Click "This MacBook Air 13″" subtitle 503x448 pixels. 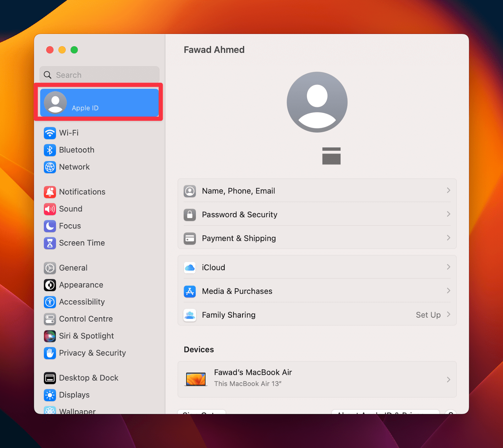[x=248, y=384]
